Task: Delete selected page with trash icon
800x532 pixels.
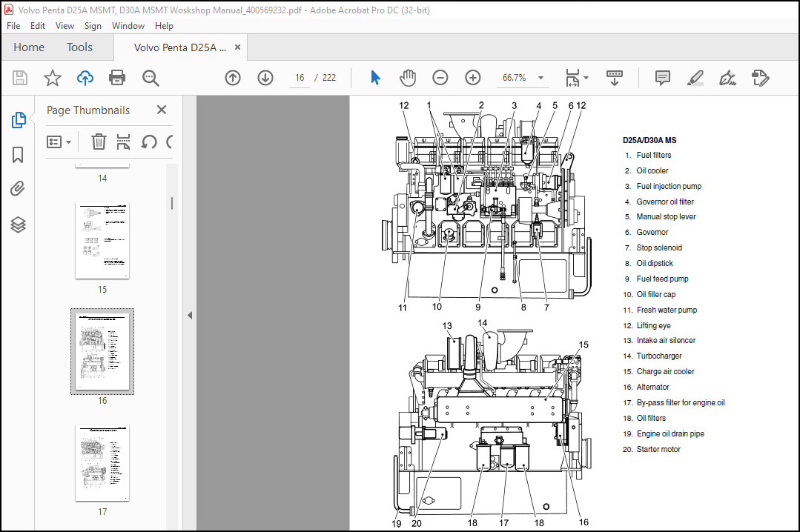Action: [x=99, y=142]
